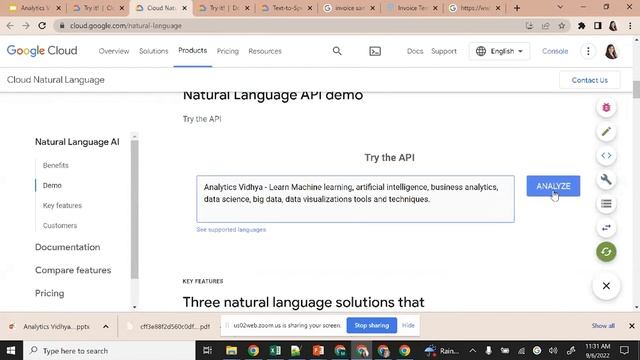Click the share page icon in address bar
This screenshot has width=640, height=360.
pyautogui.click(x=545, y=26)
